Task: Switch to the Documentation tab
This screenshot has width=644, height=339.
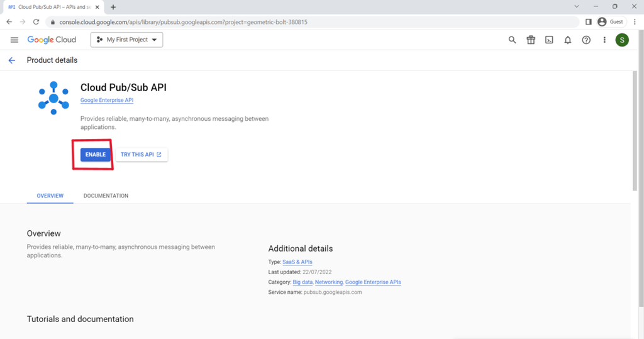Action: pos(106,196)
